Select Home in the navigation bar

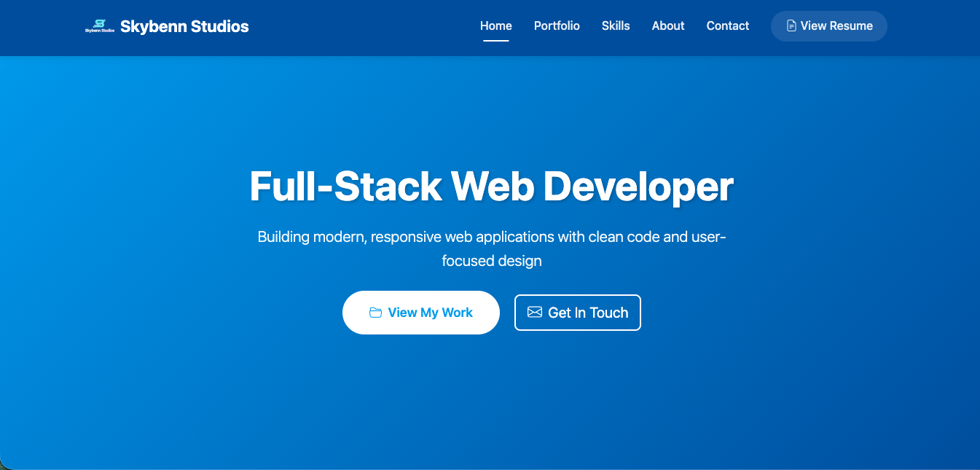pos(496,25)
